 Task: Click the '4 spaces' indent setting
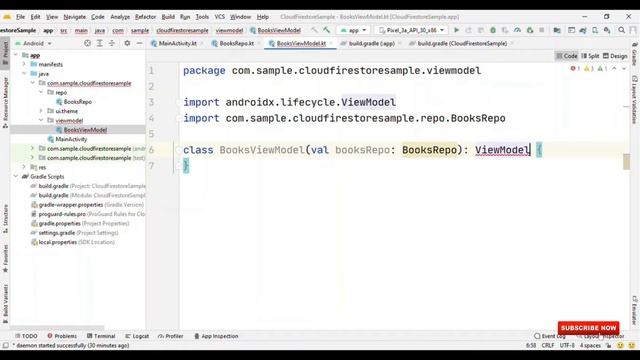(x=590, y=345)
